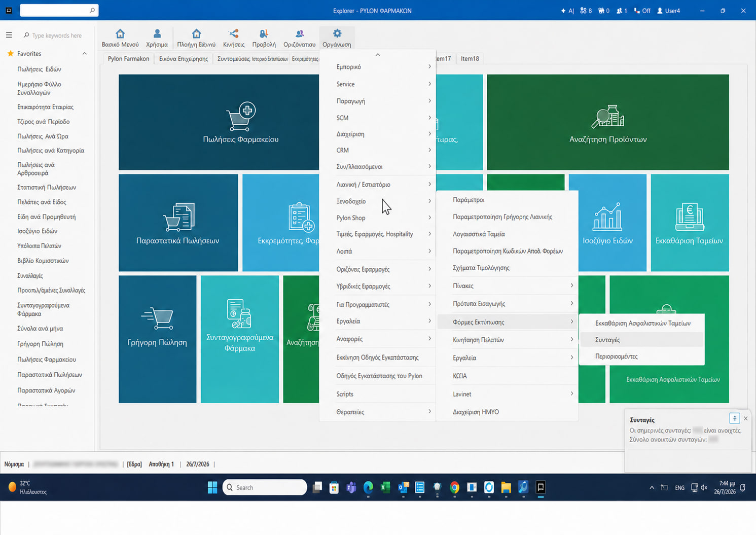Open File Explorer from the taskbar

(x=506, y=487)
